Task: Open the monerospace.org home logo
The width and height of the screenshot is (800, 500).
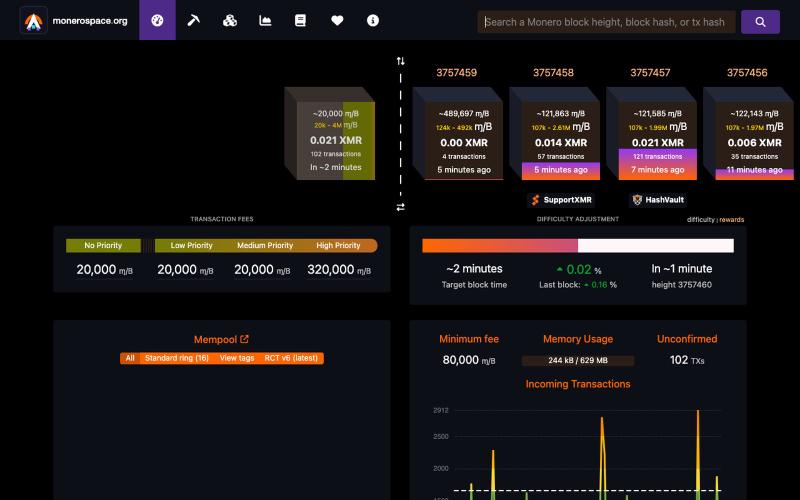Action: click(74, 20)
